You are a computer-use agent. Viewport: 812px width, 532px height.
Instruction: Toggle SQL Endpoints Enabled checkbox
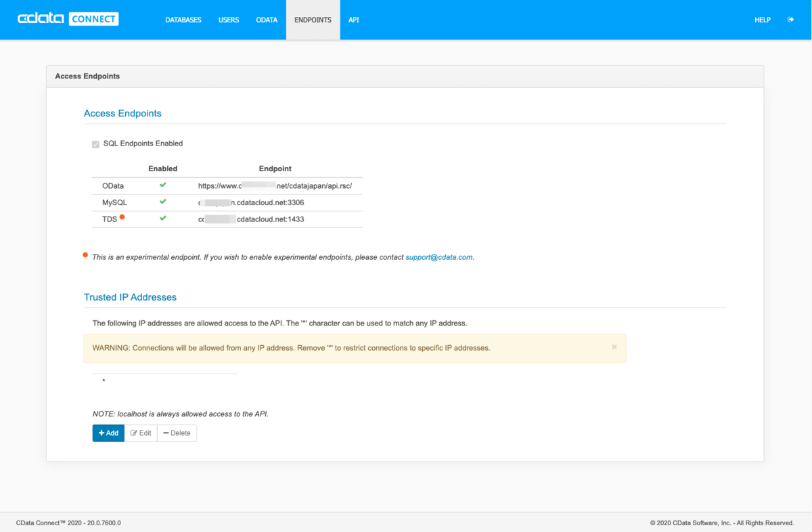click(95, 144)
